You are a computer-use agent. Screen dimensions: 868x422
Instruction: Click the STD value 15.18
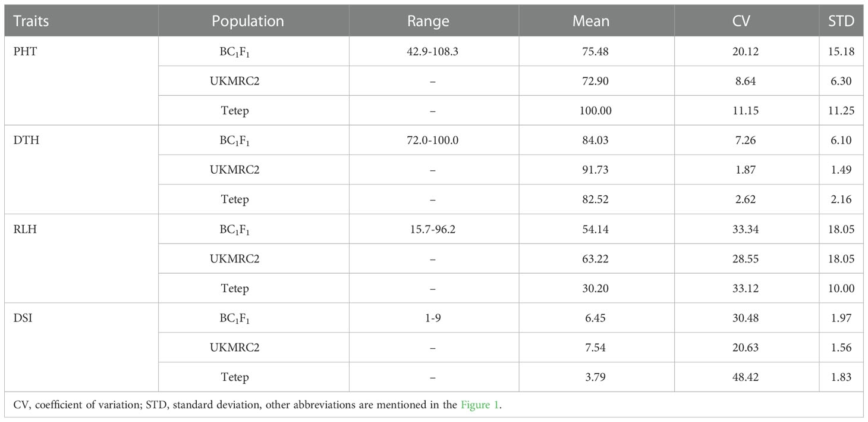[x=842, y=51]
